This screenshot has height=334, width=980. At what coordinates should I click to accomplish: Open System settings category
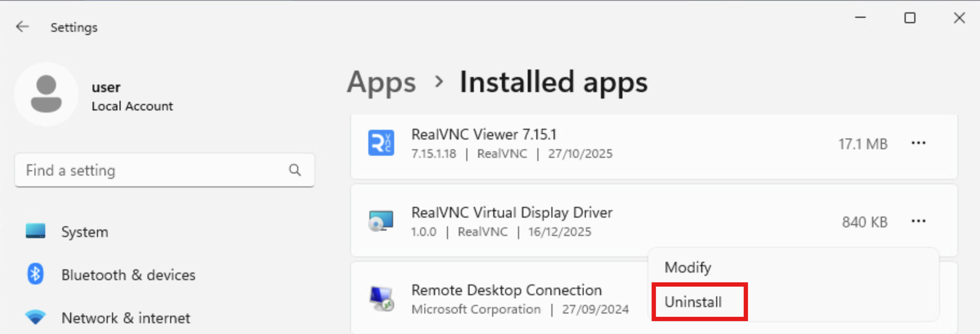point(85,232)
